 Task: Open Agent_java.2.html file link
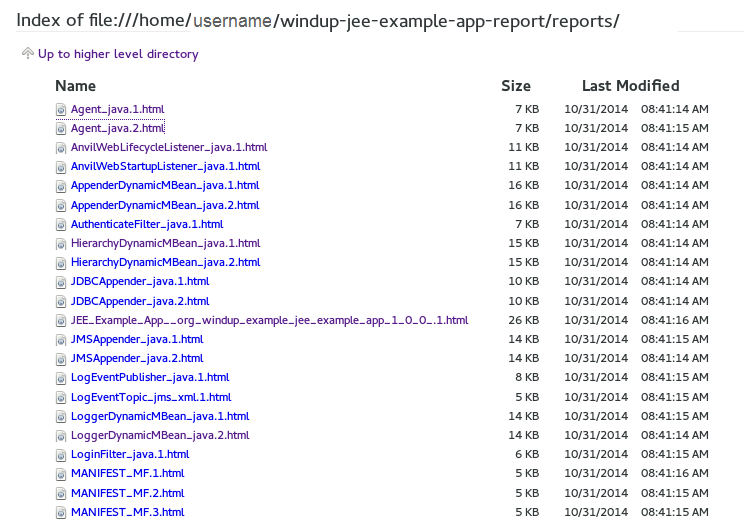(x=117, y=128)
